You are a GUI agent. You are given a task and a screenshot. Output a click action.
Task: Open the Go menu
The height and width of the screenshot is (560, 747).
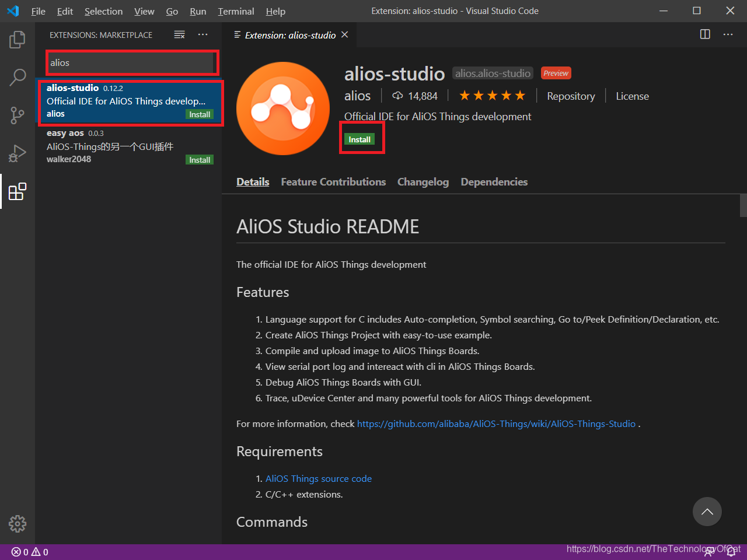[172, 11]
